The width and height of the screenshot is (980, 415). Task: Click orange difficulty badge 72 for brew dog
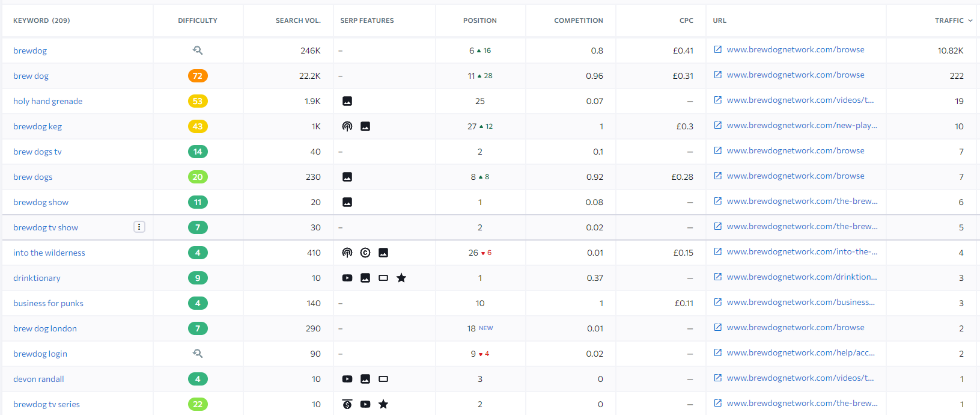[x=198, y=76]
